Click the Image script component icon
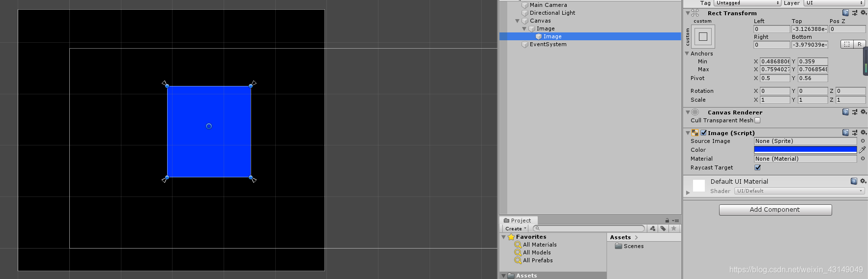The height and width of the screenshot is (279, 868). pos(695,133)
